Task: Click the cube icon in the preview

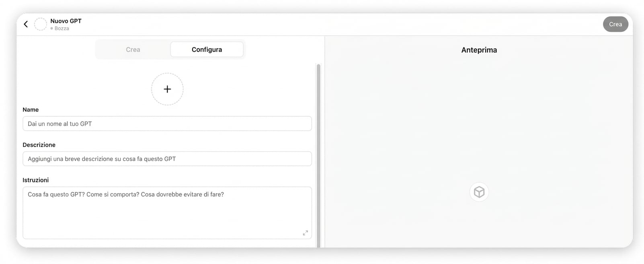Action: pyautogui.click(x=479, y=192)
